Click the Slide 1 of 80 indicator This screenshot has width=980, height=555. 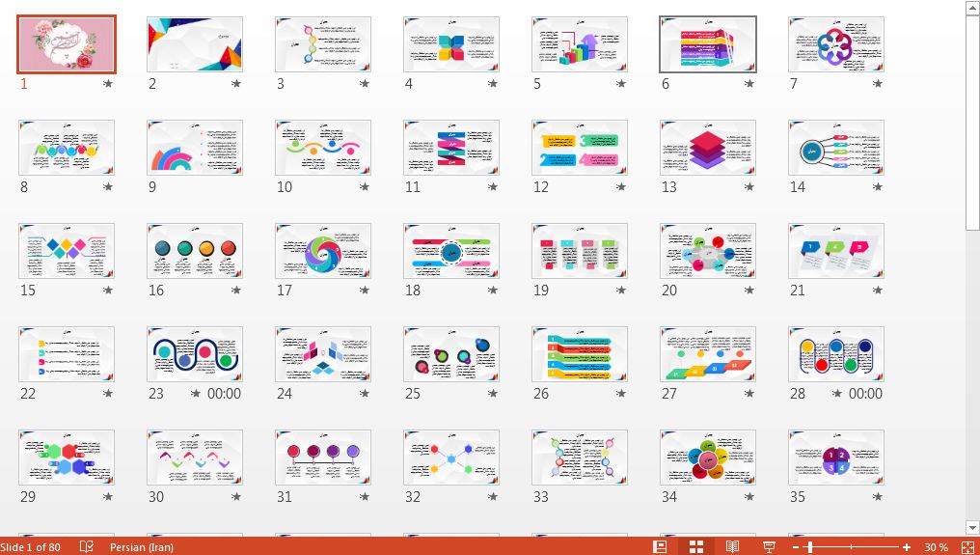[x=31, y=547]
